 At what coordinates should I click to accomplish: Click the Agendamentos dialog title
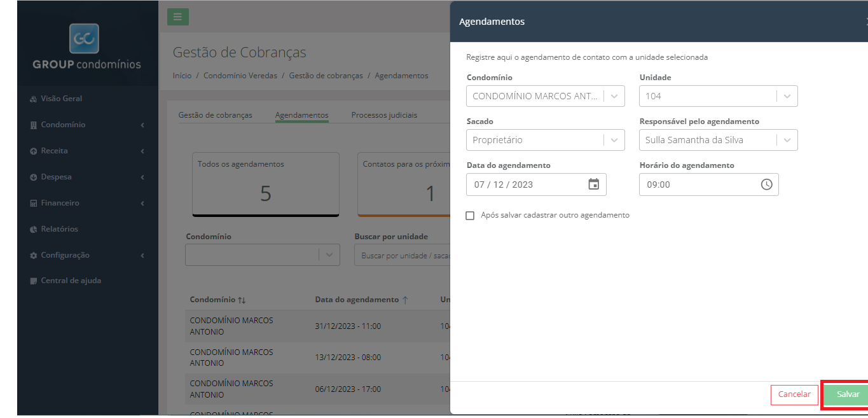[492, 22]
